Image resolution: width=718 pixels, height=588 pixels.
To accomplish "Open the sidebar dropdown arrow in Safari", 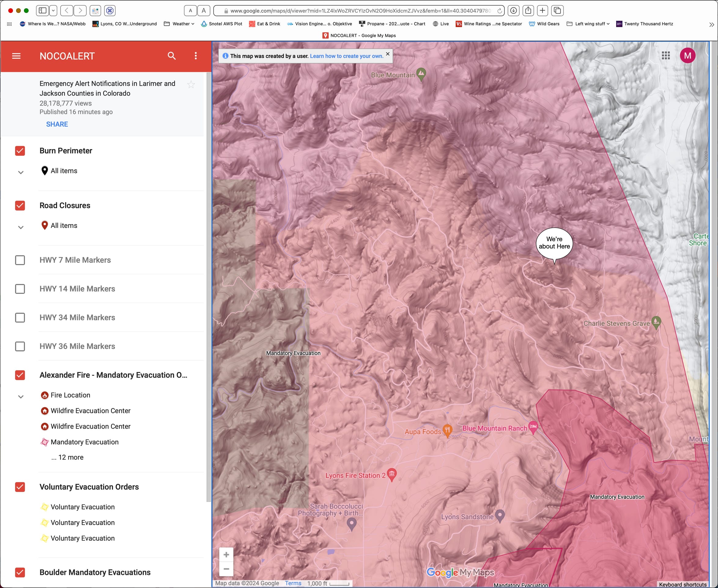I will click(53, 10).
